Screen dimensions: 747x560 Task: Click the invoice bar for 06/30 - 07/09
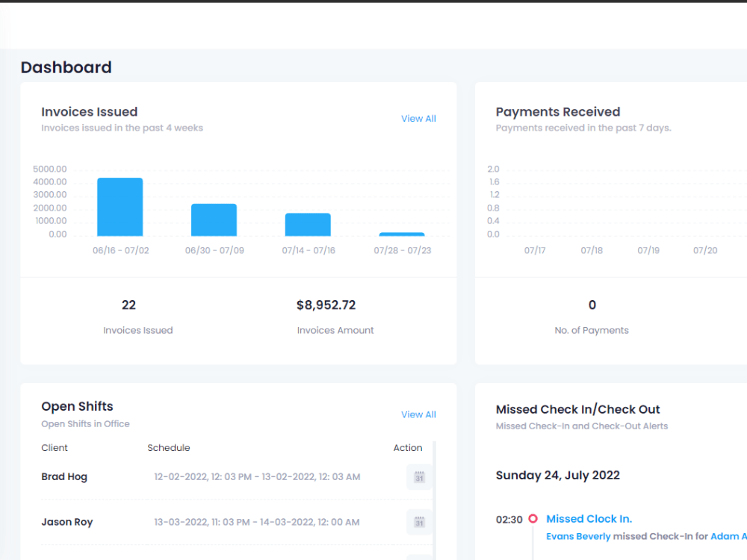[214, 220]
